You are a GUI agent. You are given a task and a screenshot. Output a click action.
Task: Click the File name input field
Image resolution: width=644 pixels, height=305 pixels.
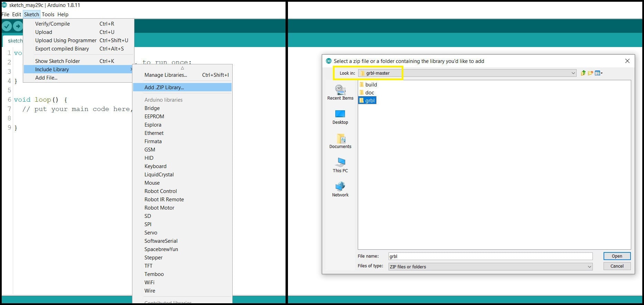point(491,256)
